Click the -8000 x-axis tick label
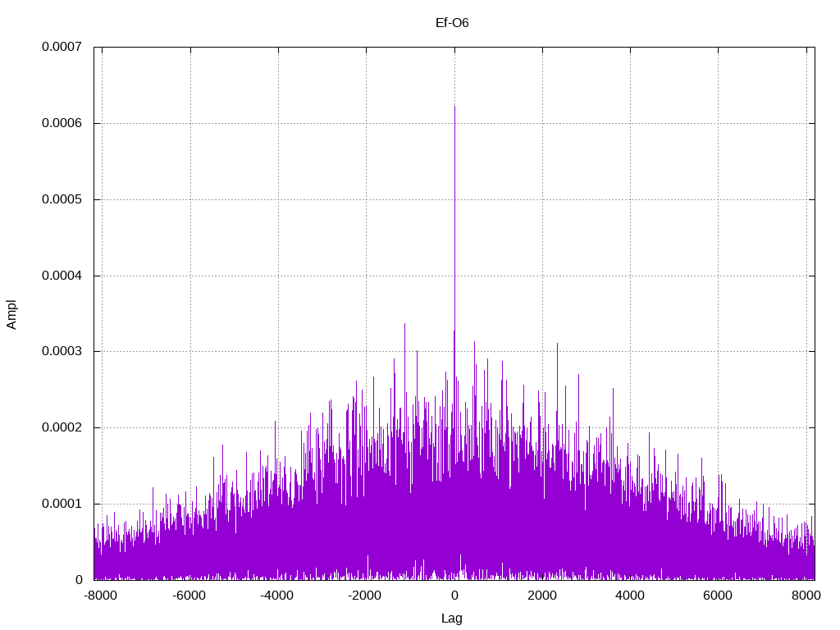Screen dimensions: 840x630 pyautogui.click(x=101, y=596)
